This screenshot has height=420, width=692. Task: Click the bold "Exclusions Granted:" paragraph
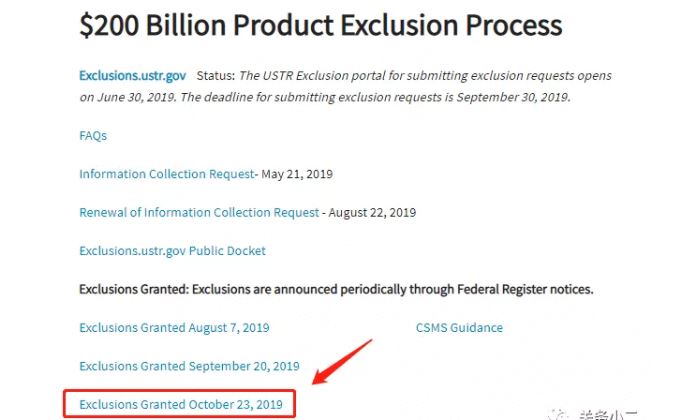click(x=336, y=289)
